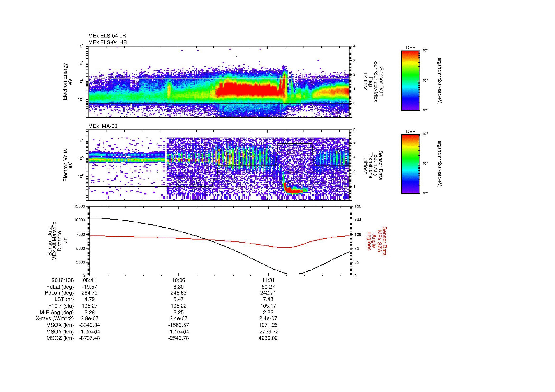Click the '180' SZA axis tick
The image size is (555, 392).
point(358,206)
